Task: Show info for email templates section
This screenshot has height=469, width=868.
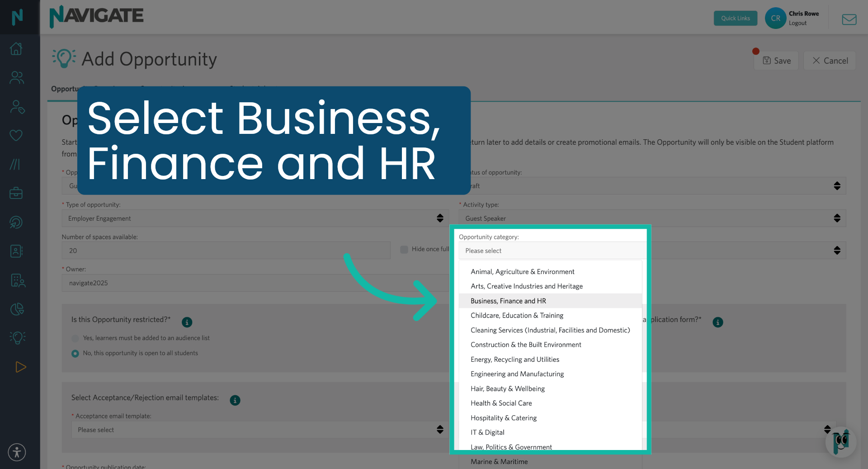Action: point(235,400)
